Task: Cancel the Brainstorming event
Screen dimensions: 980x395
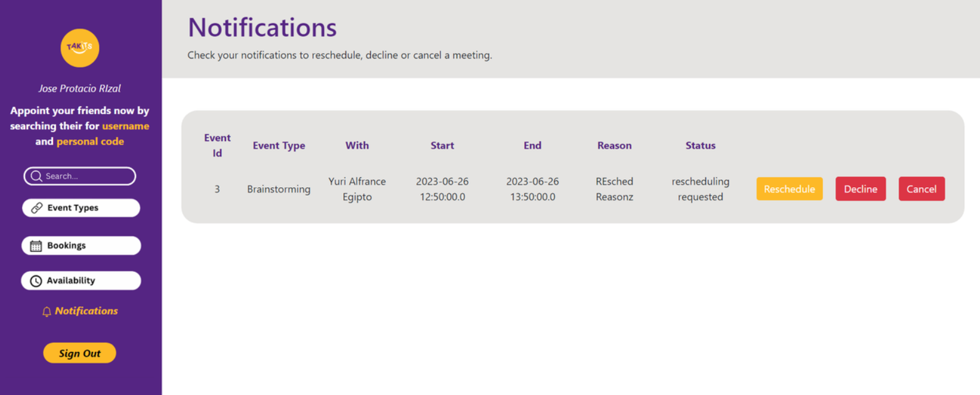Action: click(x=921, y=189)
